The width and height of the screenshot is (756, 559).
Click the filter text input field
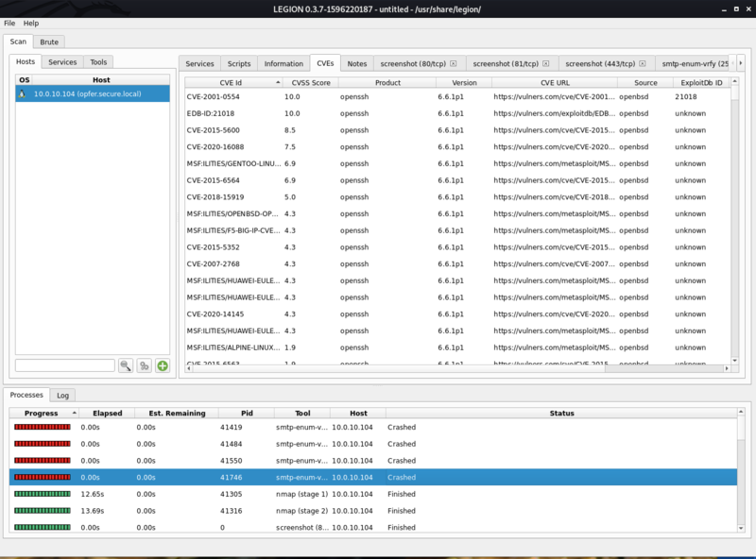point(64,365)
